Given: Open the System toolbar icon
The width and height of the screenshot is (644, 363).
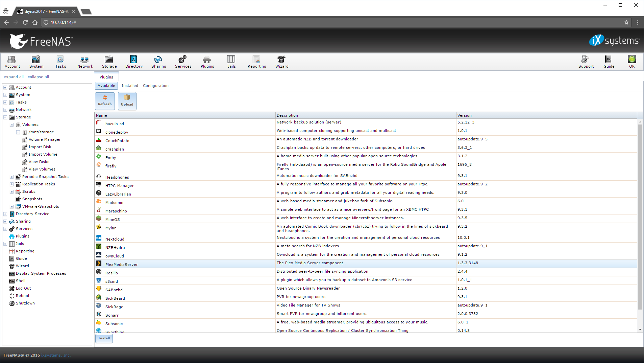Looking at the screenshot, I should (x=36, y=62).
